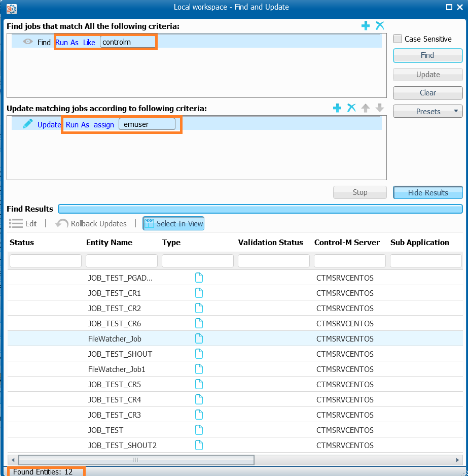Image resolution: width=468 pixels, height=476 pixels.
Task: Sort by Validation Status column header
Action: click(x=271, y=242)
